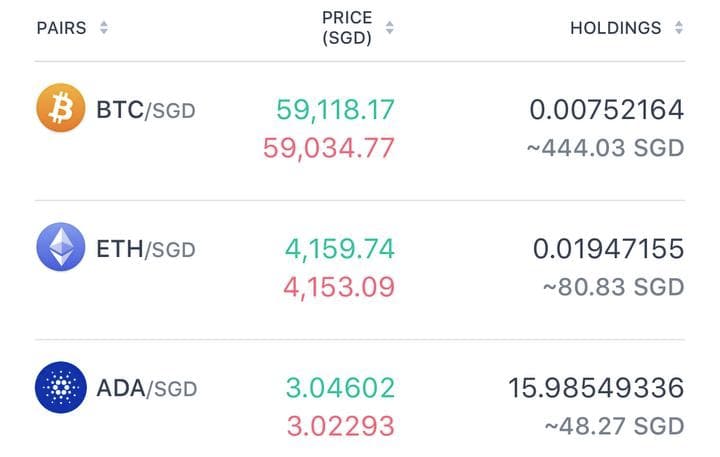The height and width of the screenshot is (457, 720).
Task: Select ADA green buy price 3.04602
Action: coord(340,387)
